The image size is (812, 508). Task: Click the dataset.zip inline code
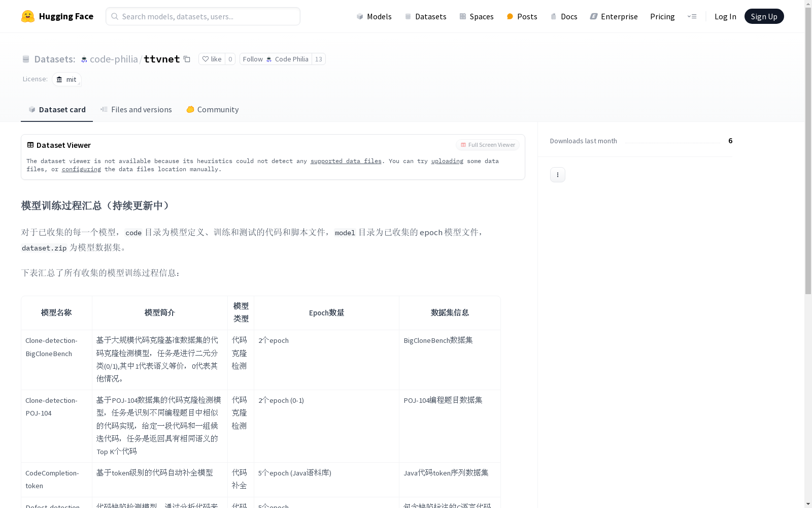pos(44,248)
